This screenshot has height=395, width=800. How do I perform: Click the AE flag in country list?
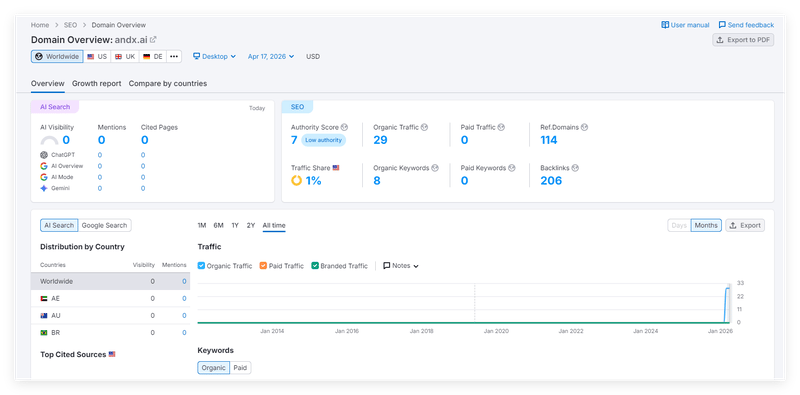44,299
